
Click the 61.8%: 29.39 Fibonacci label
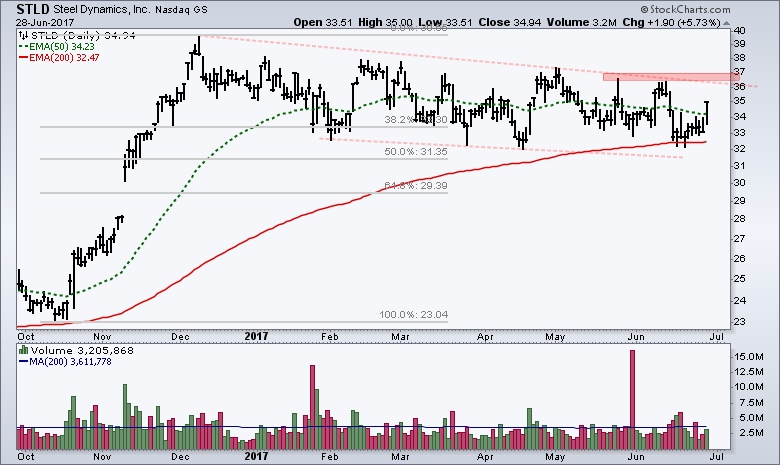tap(416, 186)
